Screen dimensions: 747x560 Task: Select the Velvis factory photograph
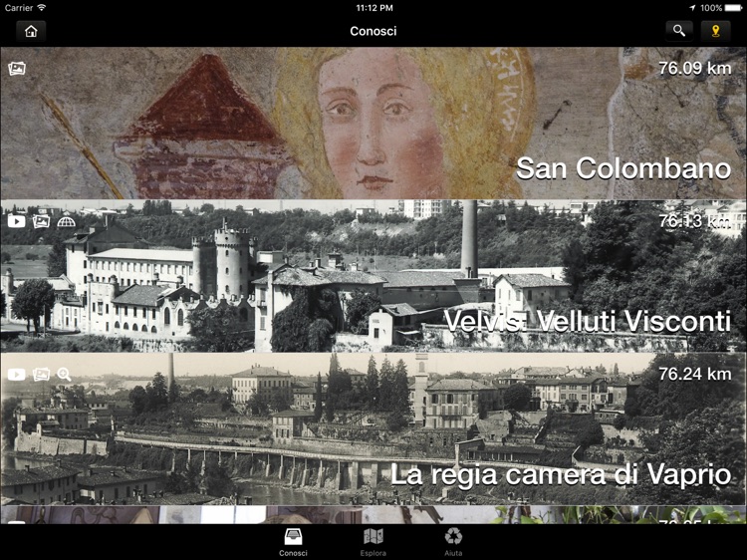(373, 276)
